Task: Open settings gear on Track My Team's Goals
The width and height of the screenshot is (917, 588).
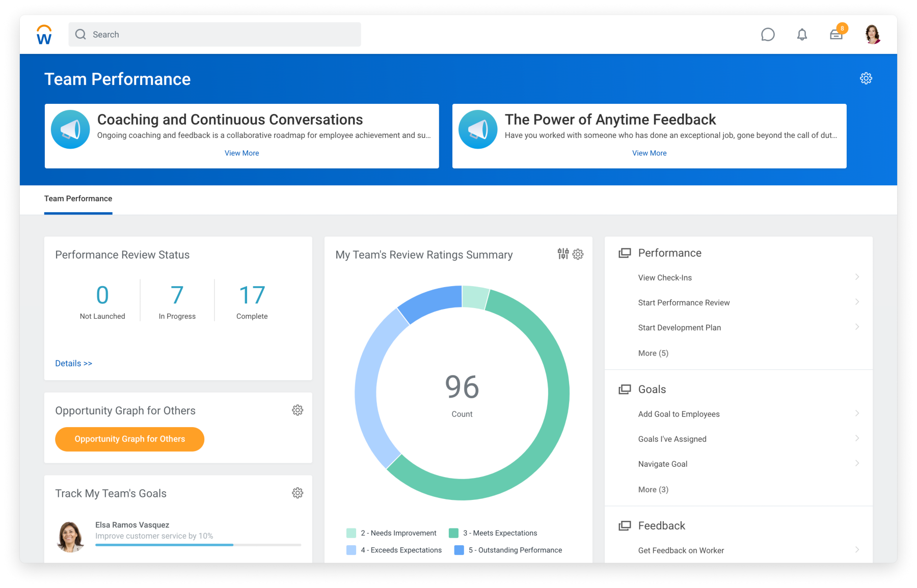Action: pyautogui.click(x=298, y=492)
